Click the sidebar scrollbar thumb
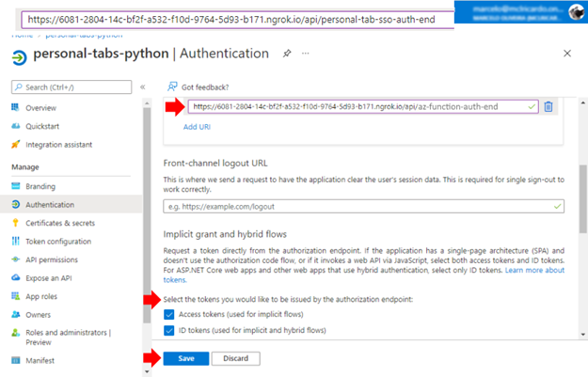The height and width of the screenshot is (377, 588). (x=147, y=215)
